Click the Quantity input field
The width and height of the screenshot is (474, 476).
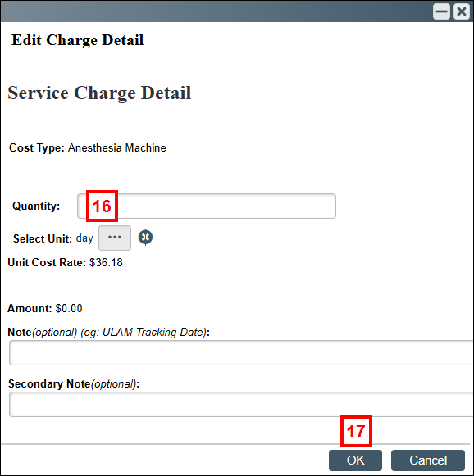click(x=207, y=206)
